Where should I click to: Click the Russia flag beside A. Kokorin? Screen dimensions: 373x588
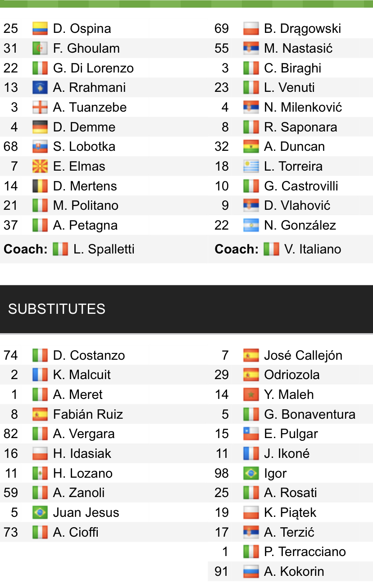point(251,572)
